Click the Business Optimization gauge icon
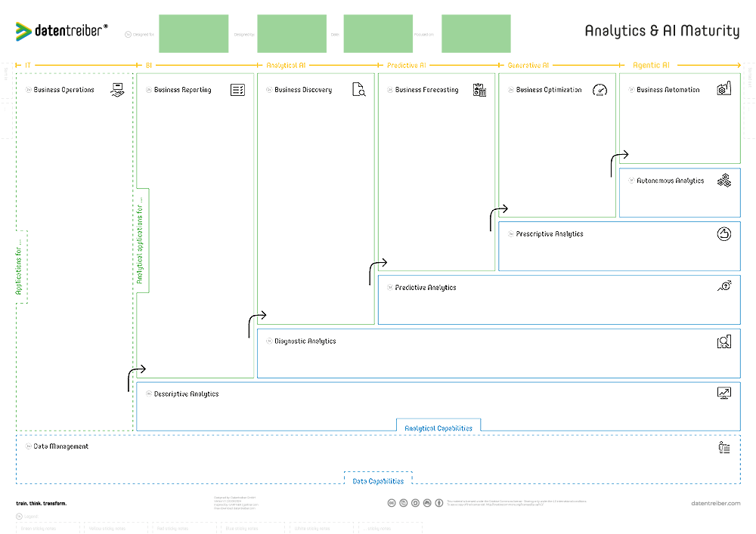Viewport: 756px width, 534px height. [x=600, y=90]
